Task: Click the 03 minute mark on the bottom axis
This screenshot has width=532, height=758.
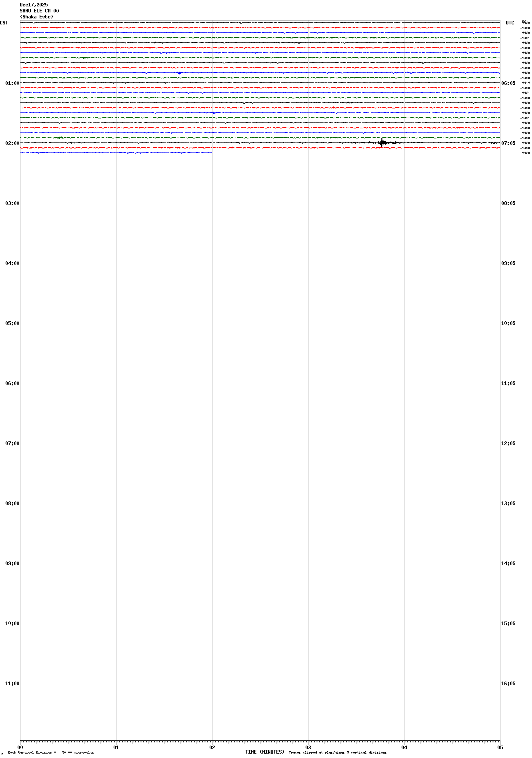Action: [x=308, y=747]
